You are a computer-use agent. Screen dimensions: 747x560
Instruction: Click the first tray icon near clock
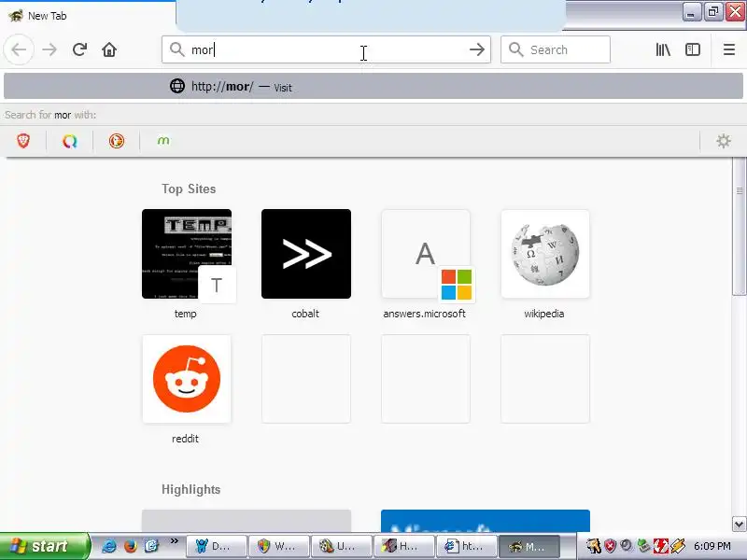point(594,546)
